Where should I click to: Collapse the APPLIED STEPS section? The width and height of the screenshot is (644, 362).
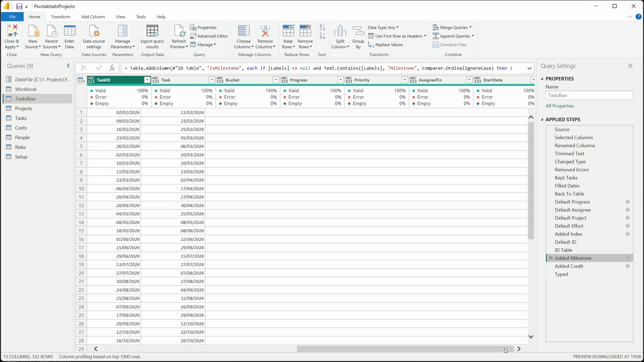click(x=542, y=119)
